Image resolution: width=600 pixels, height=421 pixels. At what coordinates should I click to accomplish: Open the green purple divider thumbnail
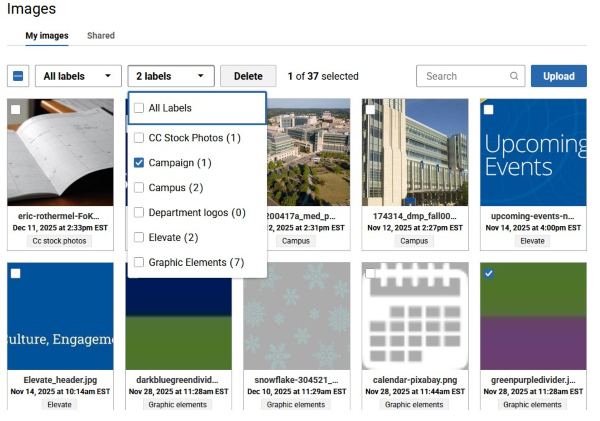pyautogui.click(x=533, y=316)
